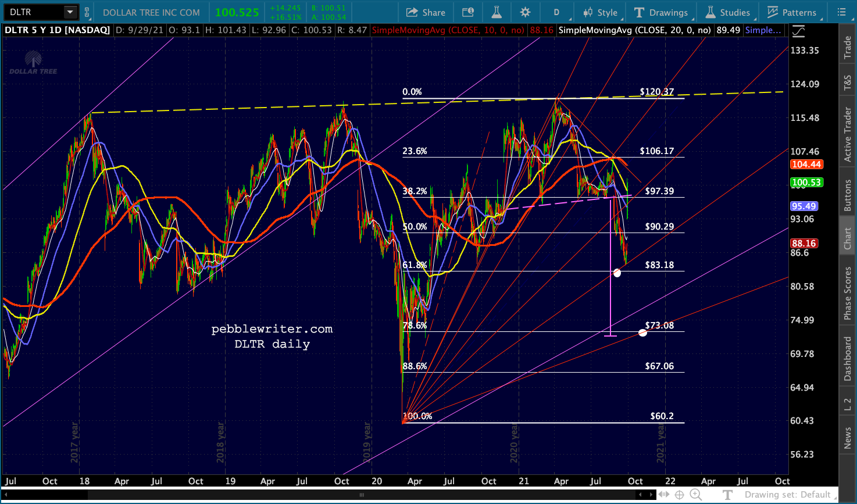Click the 88.6% retracement label
Image resolution: width=857 pixels, height=504 pixels.
pyautogui.click(x=415, y=366)
